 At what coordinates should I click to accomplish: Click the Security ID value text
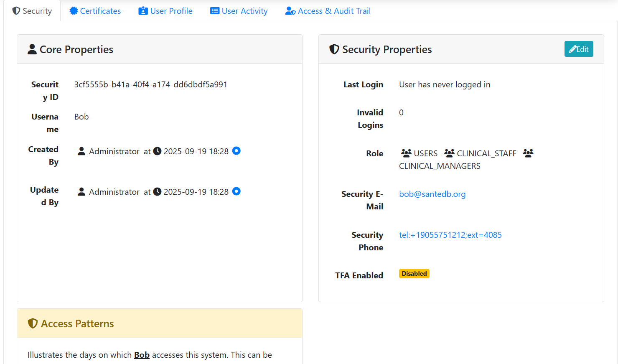[150, 84]
